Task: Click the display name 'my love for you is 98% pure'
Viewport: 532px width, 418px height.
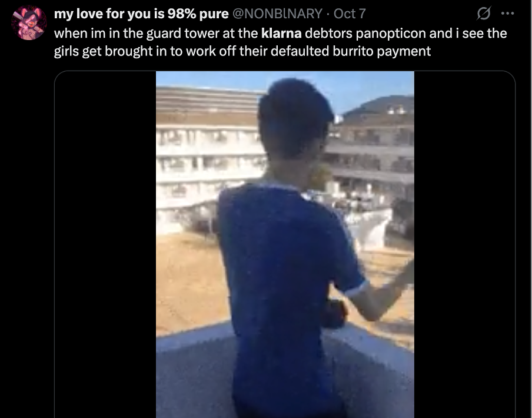Action: point(141,14)
